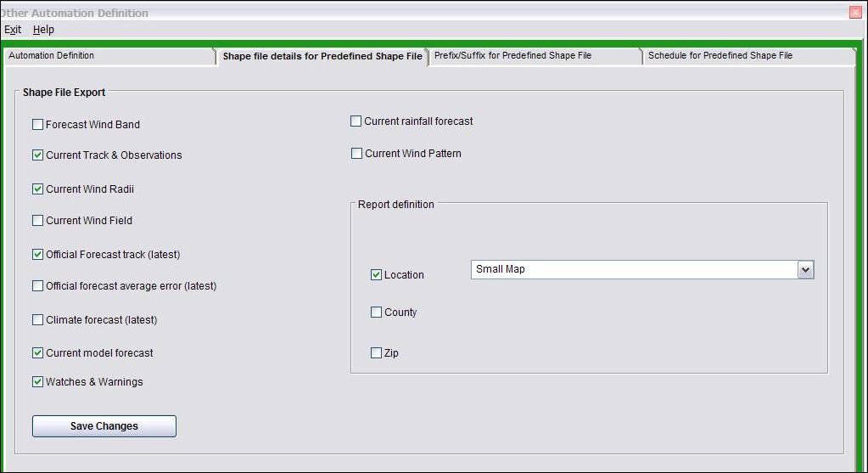Disable the Current Wind Radii option
868x473 pixels.
37,189
